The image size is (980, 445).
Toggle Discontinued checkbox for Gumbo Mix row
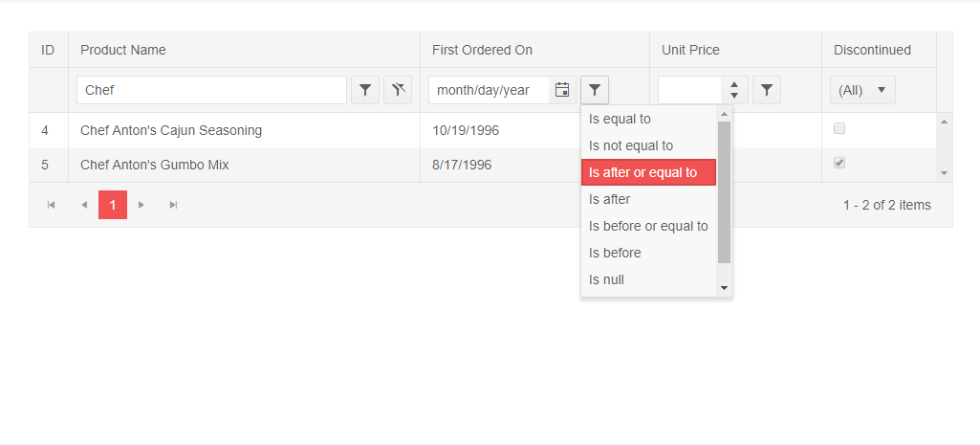click(839, 163)
